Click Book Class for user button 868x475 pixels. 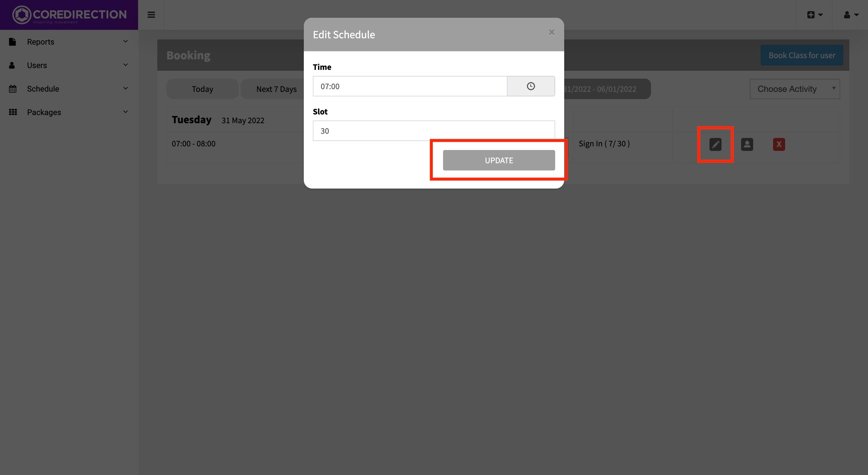[x=802, y=55]
